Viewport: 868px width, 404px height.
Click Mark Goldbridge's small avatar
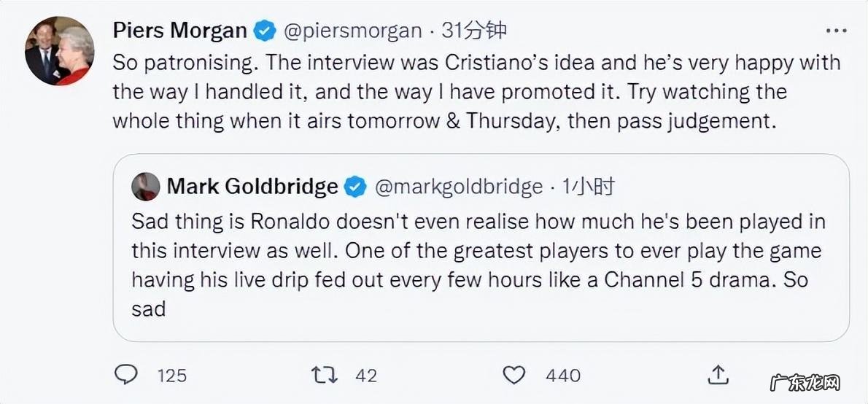146,187
